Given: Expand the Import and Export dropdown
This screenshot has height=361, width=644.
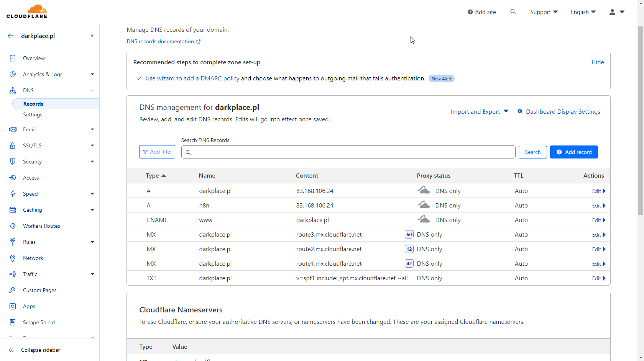Looking at the screenshot, I should (x=479, y=111).
